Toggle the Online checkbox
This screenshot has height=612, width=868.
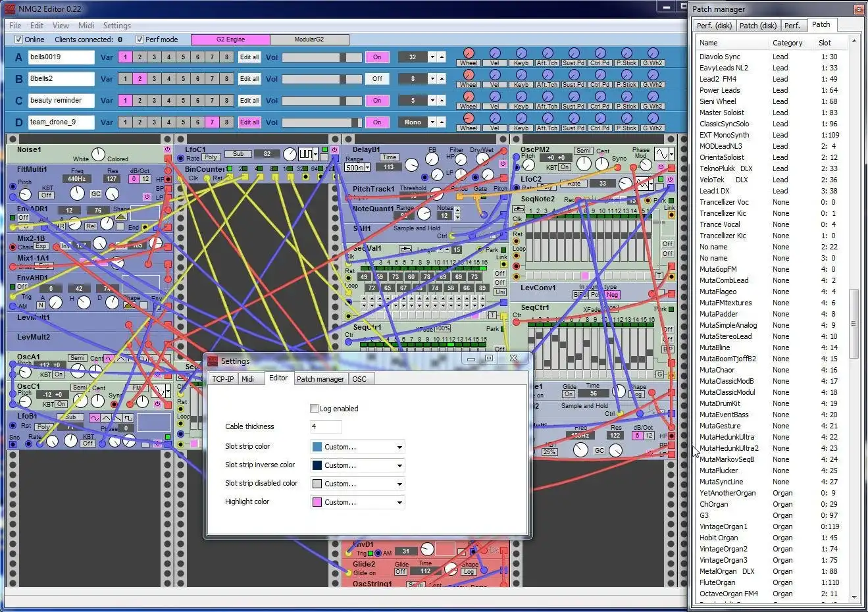(x=18, y=39)
